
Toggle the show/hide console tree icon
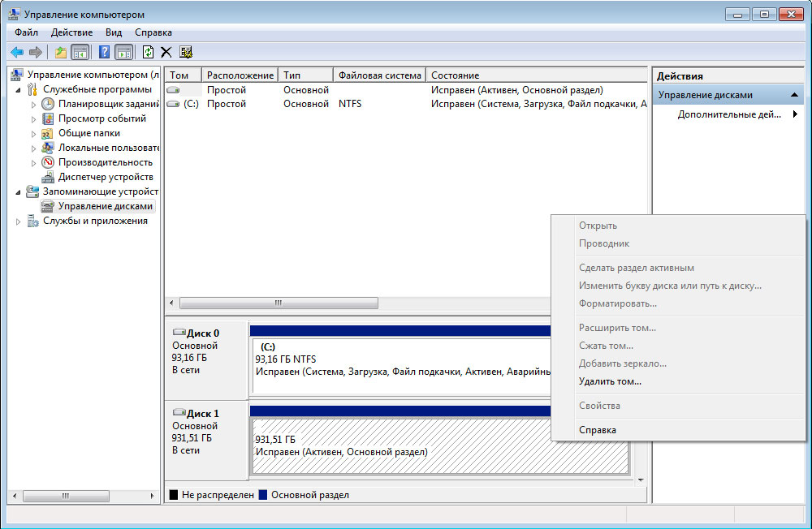(x=80, y=52)
